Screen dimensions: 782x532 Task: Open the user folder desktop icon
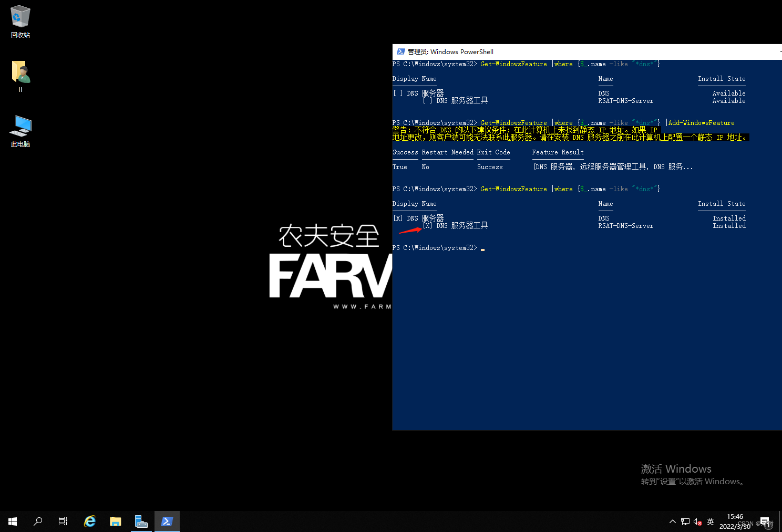[20, 76]
